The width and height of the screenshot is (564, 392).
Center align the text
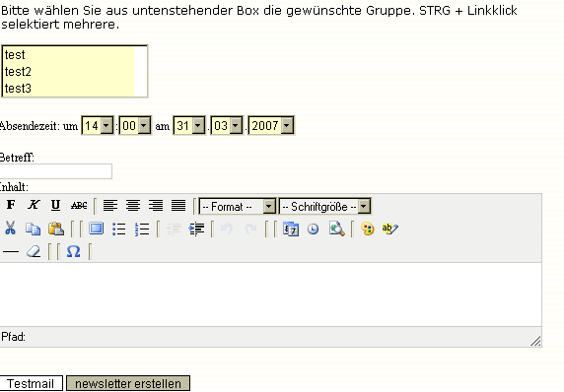tap(133, 206)
